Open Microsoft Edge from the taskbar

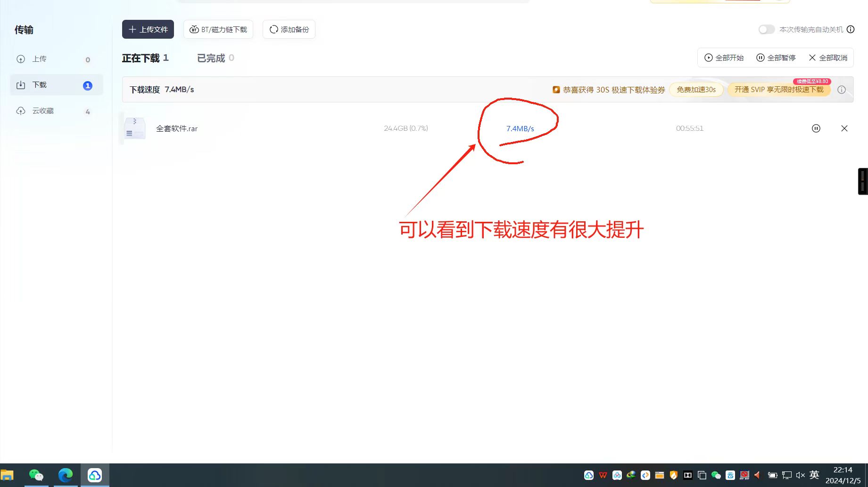point(66,475)
